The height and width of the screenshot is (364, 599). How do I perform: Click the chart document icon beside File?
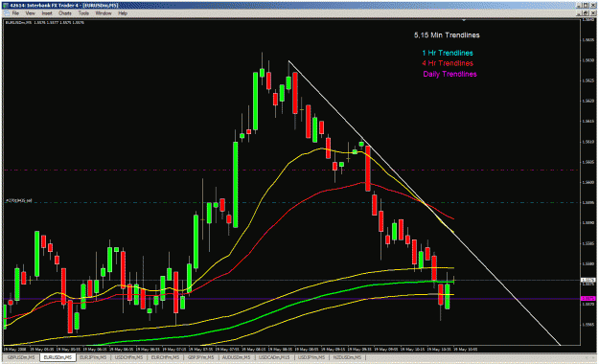[6, 13]
